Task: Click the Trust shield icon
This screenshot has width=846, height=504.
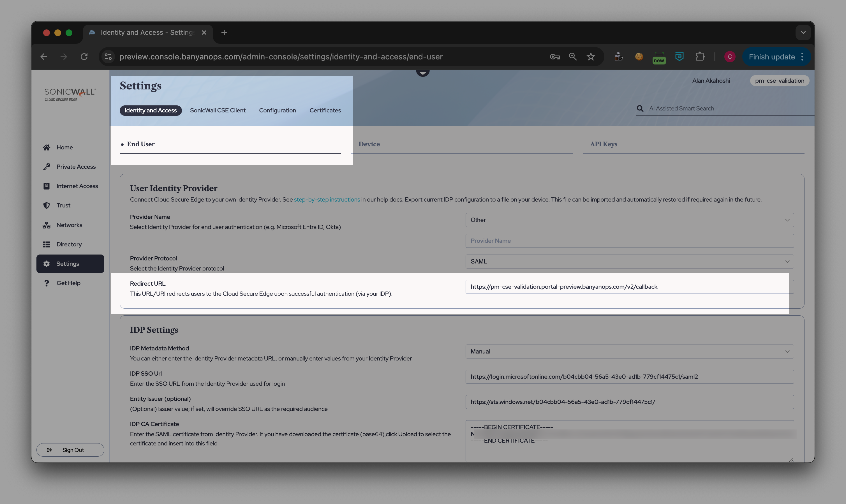Action: [x=47, y=205]
